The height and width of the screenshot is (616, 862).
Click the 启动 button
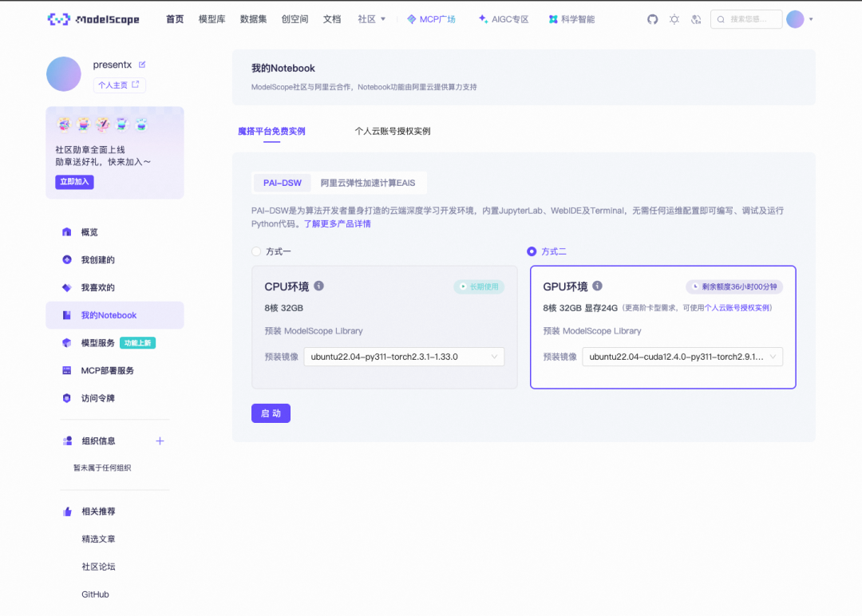coord(271,413)
